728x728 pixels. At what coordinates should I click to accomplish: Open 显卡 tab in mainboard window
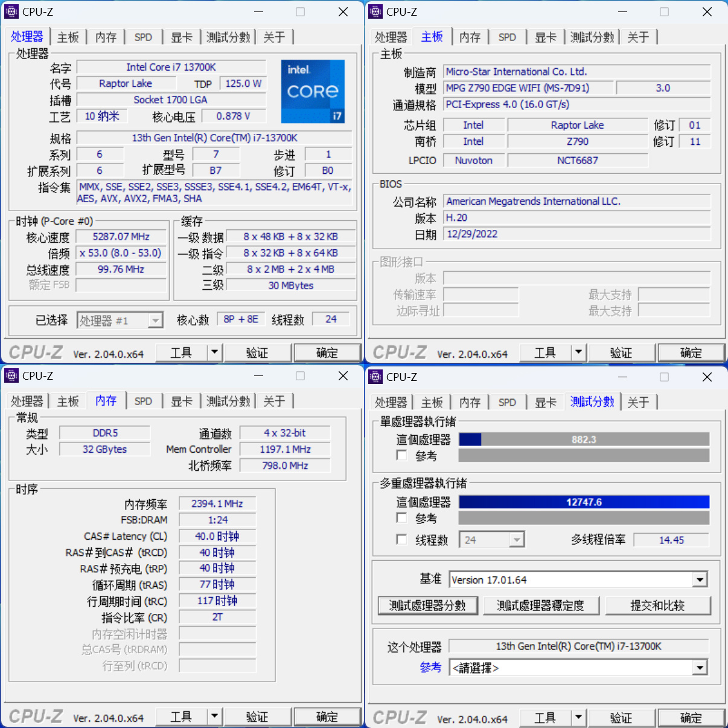click(546, 37)
